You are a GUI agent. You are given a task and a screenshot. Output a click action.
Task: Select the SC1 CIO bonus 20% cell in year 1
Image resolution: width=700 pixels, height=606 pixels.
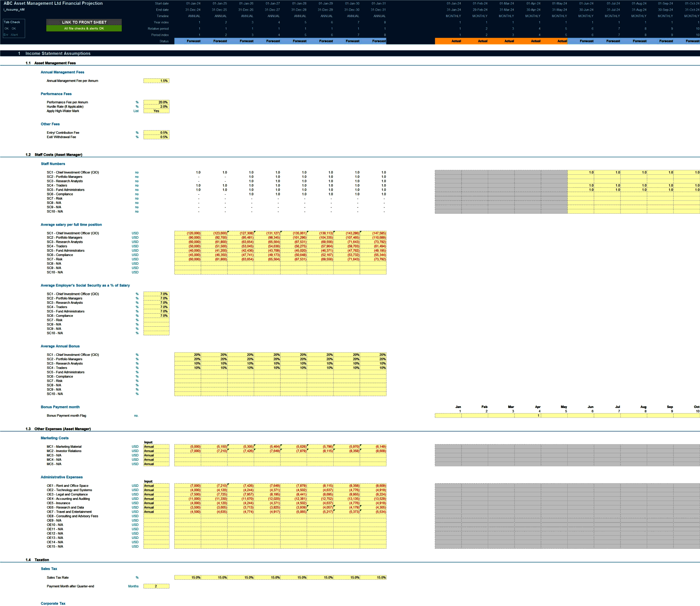[188, 355]
